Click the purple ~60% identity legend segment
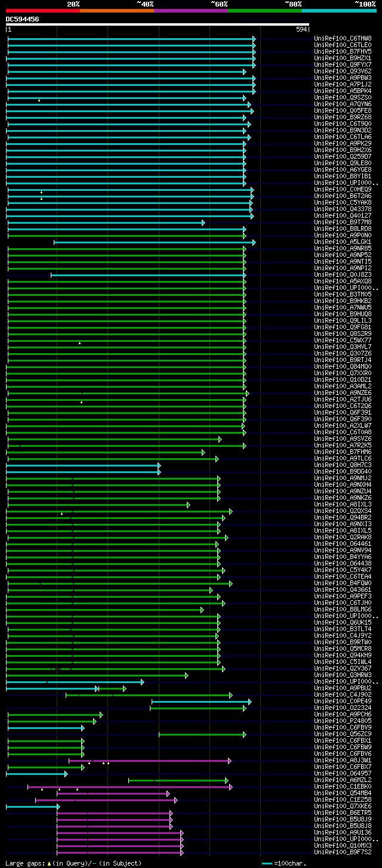The image size is (382, 868). 191,11
